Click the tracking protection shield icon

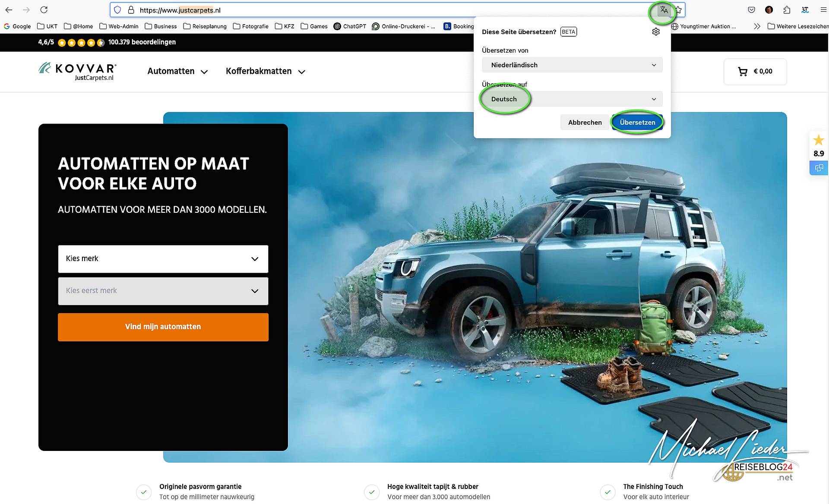(117, 10)
